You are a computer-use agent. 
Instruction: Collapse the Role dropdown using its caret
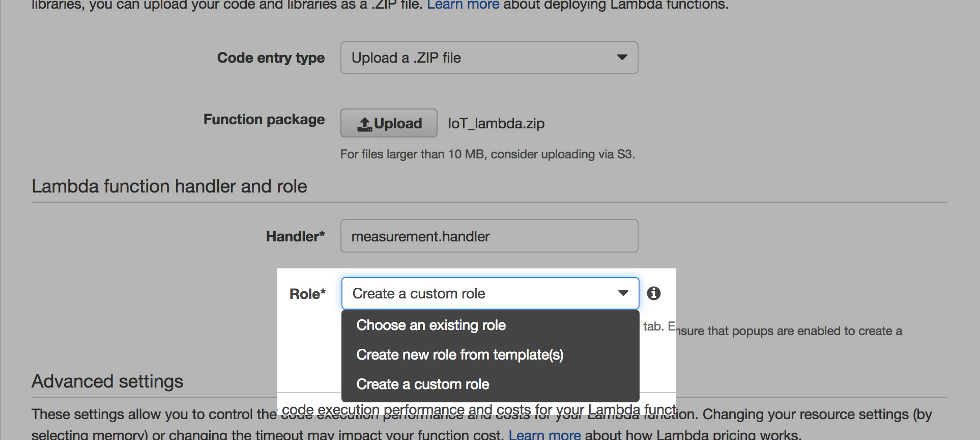[623, 293]
